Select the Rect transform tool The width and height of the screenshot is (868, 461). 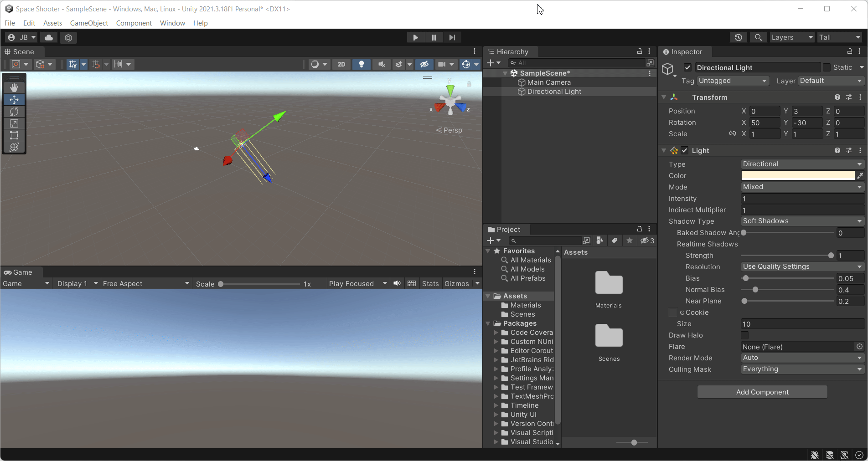(x=14, y=135)
